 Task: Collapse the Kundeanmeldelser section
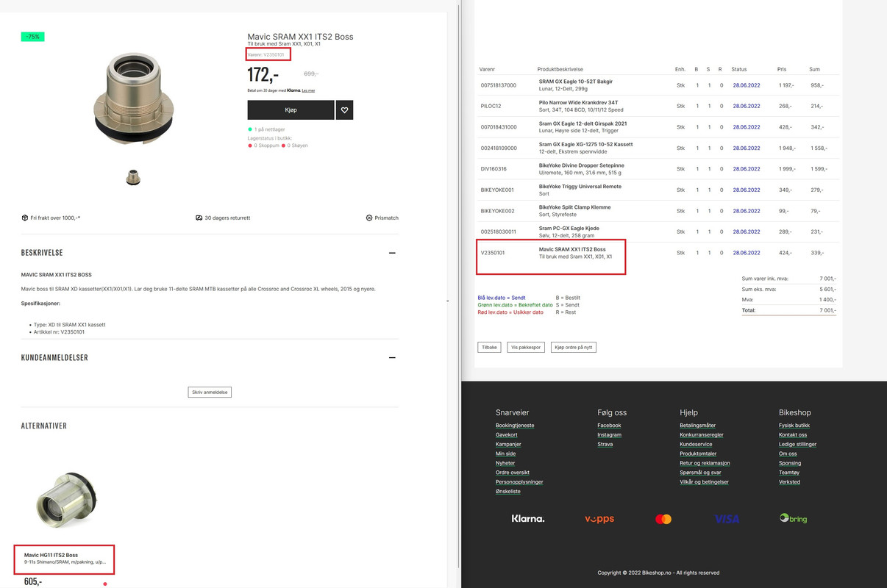[392, 358]
